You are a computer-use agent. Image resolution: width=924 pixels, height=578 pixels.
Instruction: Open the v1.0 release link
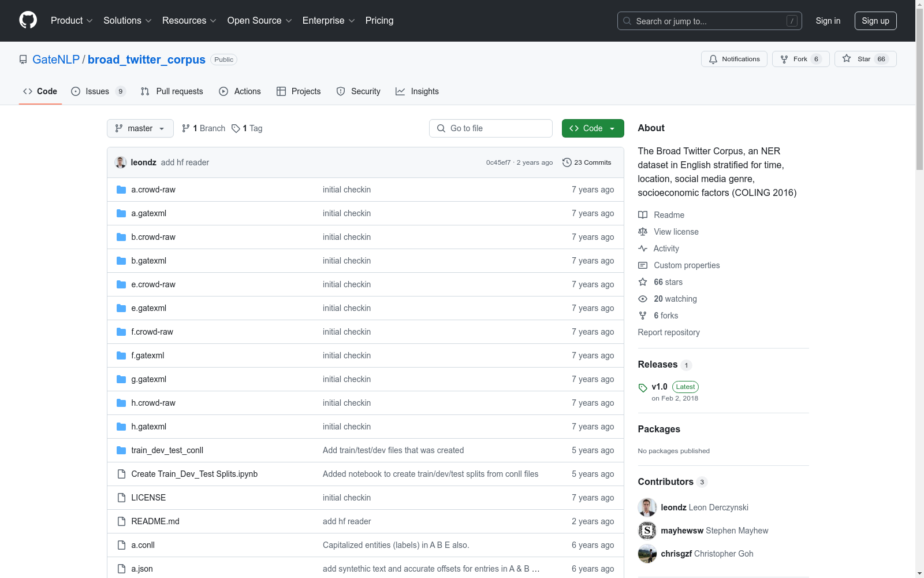(660, 387)
